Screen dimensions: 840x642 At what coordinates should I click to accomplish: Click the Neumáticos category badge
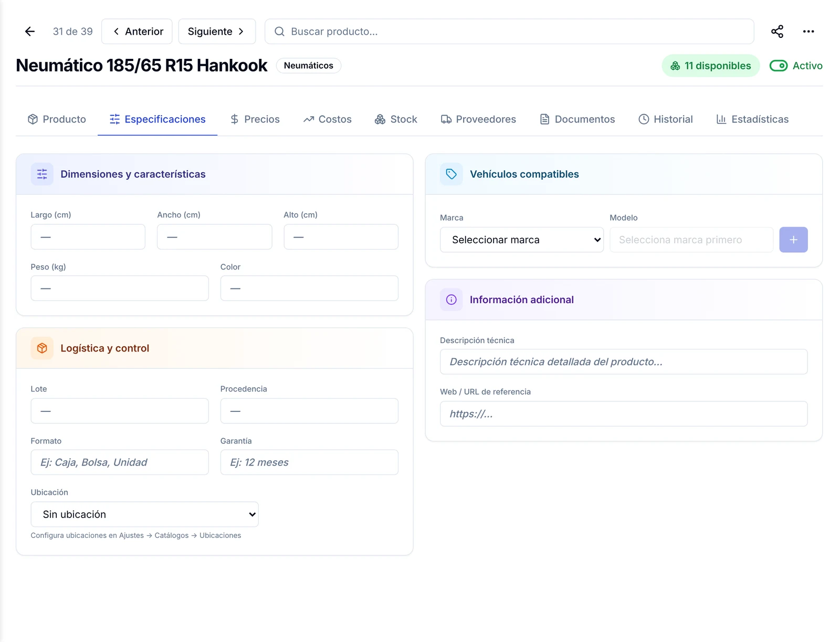tap(309, 66)
